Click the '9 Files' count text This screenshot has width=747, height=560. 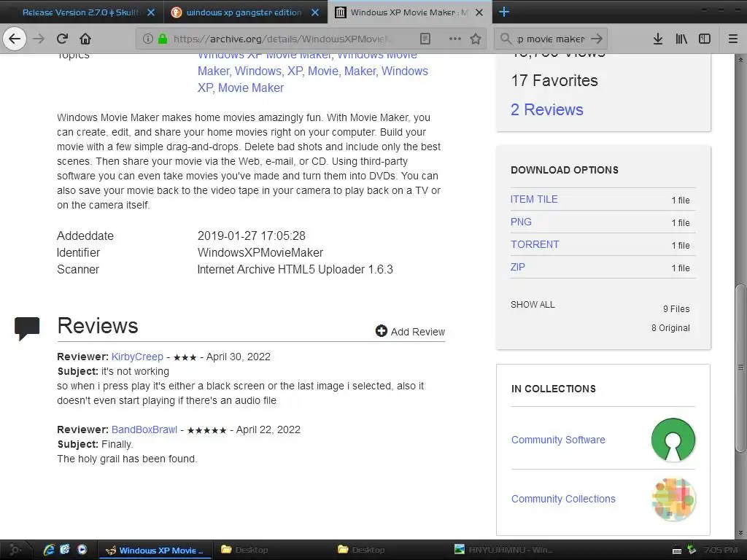tap(676, 308)
